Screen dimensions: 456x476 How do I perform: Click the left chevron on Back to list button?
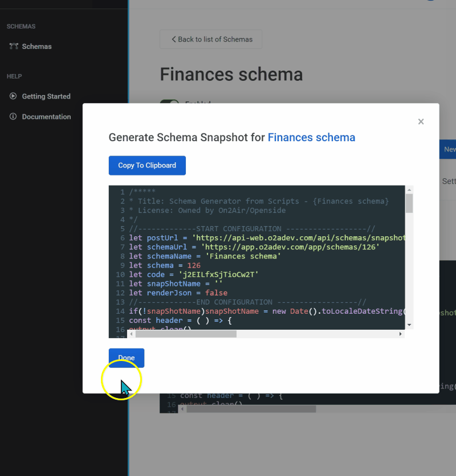pyautogui.click(x=174, y=39)
